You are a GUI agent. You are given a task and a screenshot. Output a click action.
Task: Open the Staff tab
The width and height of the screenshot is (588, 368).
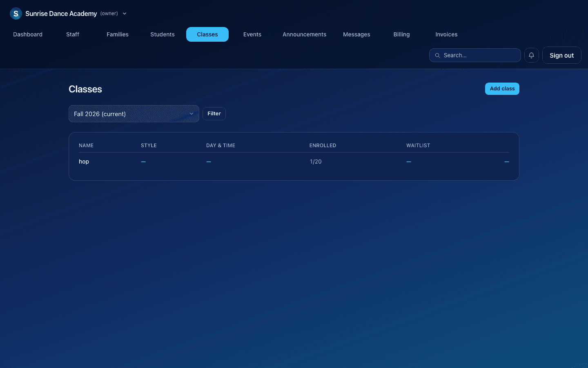[x=73, y=34]
